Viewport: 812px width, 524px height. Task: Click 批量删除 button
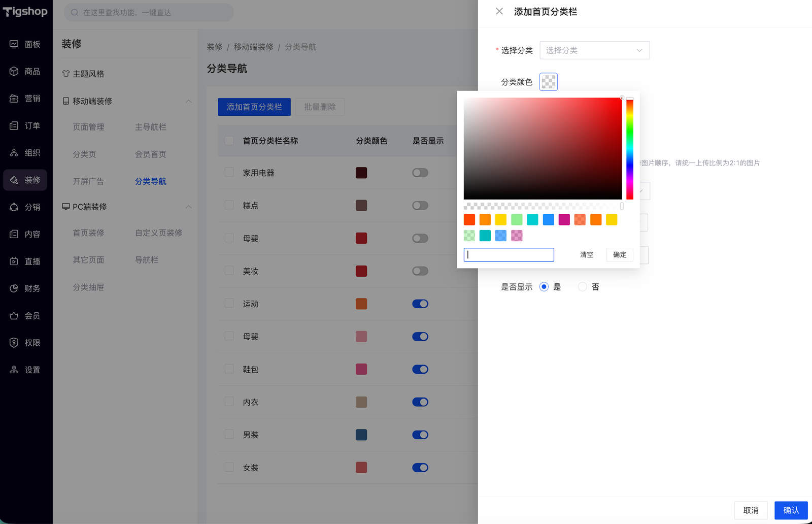pos(320,107)
